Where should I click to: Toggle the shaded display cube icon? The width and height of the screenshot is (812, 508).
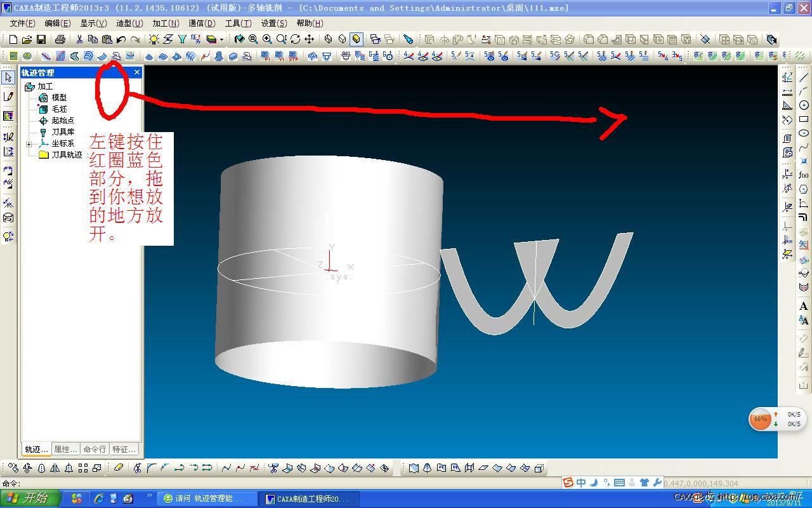pyautogui.click(x=357, y=39)
